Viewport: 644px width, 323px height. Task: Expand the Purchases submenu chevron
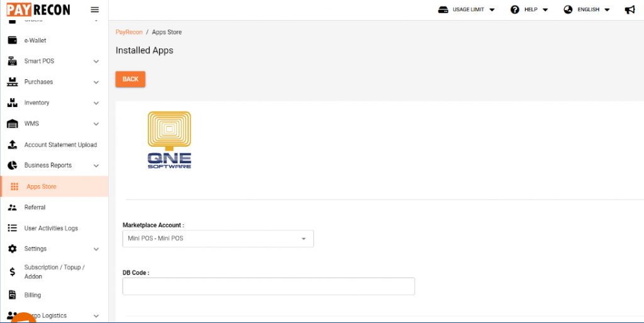96,82
